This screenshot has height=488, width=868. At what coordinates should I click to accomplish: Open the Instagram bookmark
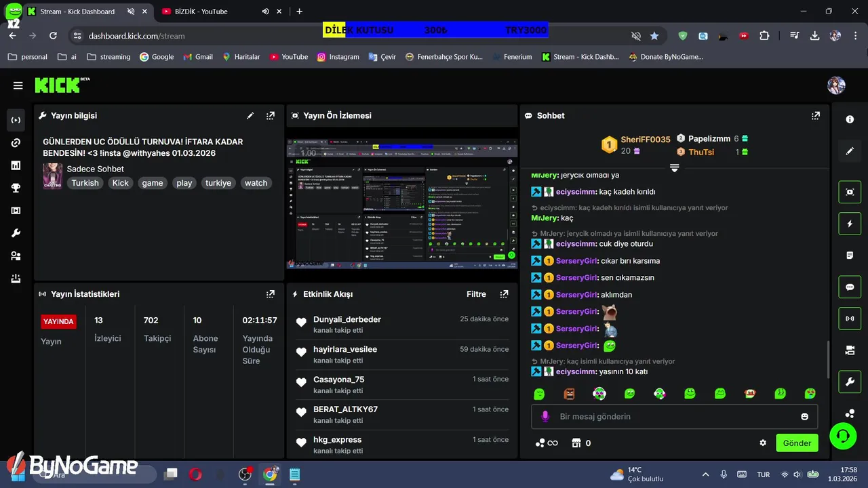(338, 57)
